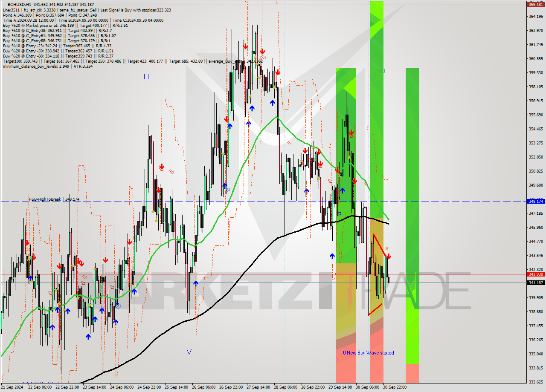Click the 'FSB-HighToBreak | 348.174' label
This screenshot has width=546, height=392.
[x=54, y=199]
